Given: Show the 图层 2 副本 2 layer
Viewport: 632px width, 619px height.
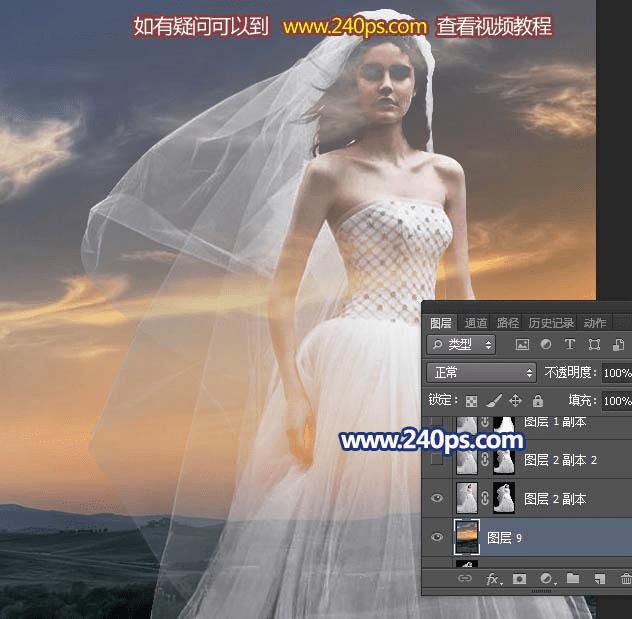Looking at the screenshot, I should tap(437, 459).
